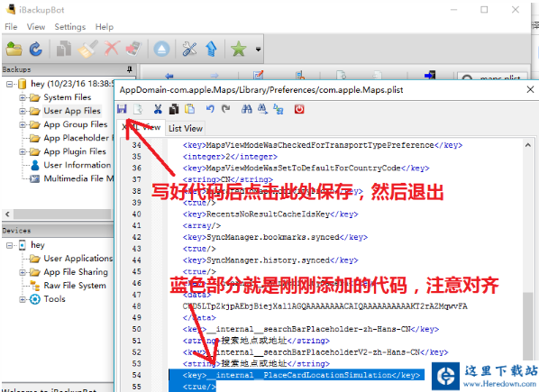Expand the System Files node

pos(23,97)
